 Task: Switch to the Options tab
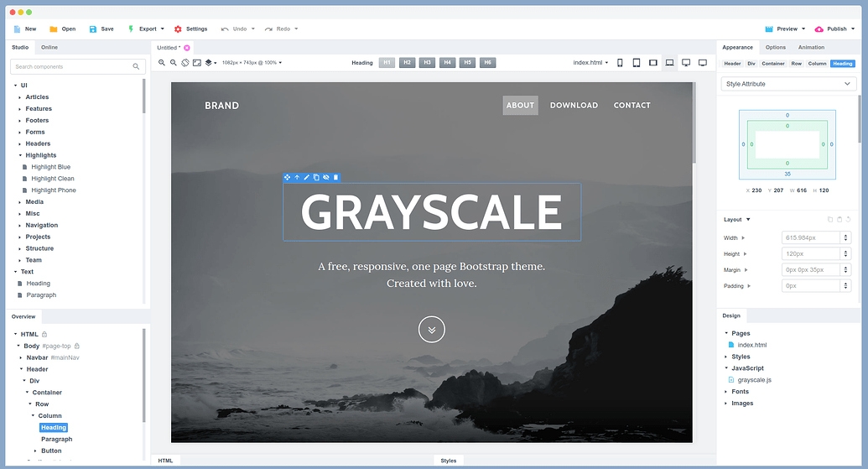point(776,47)
